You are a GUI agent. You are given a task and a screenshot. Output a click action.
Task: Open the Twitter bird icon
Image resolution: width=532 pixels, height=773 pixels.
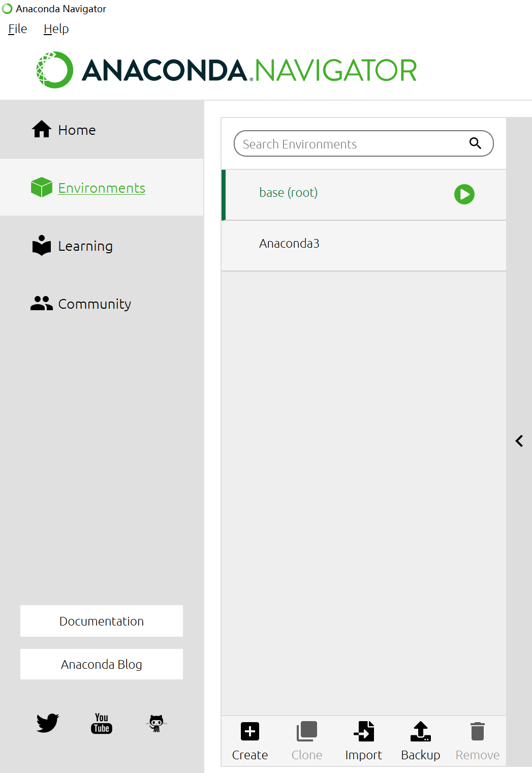click(x=48, y=723)
